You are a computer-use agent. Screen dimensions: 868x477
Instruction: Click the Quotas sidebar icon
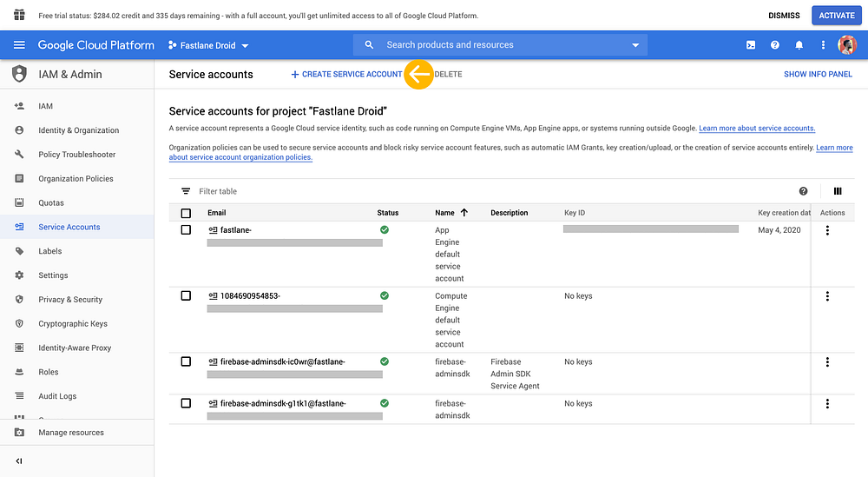[x=19, y=202]
